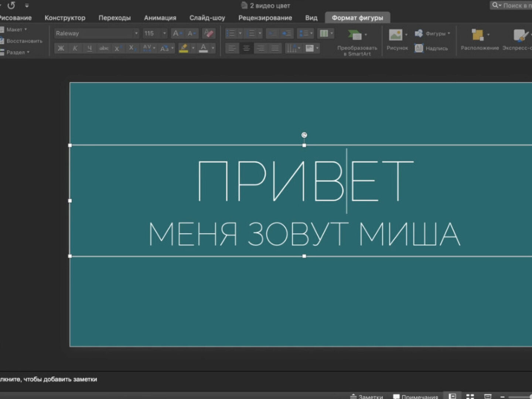532x399 pixels.
Task: Toggle bold Ж formatting
Action: click(x=61, y=48)
